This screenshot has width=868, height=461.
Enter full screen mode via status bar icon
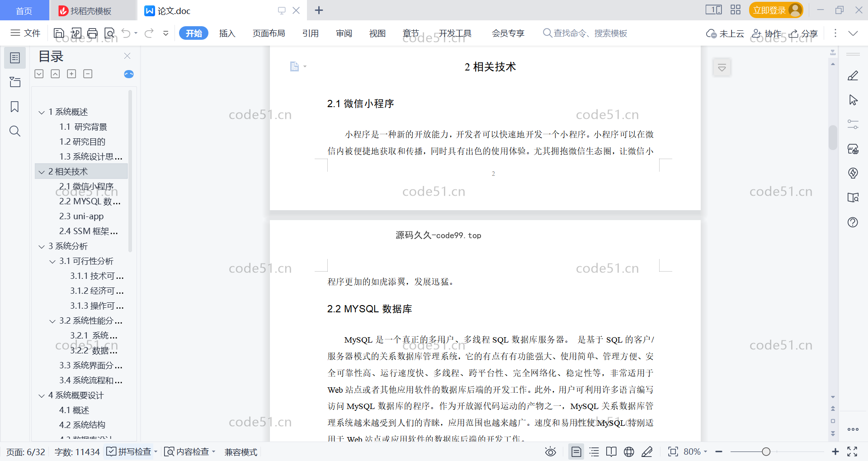click(x=852, y=452)
